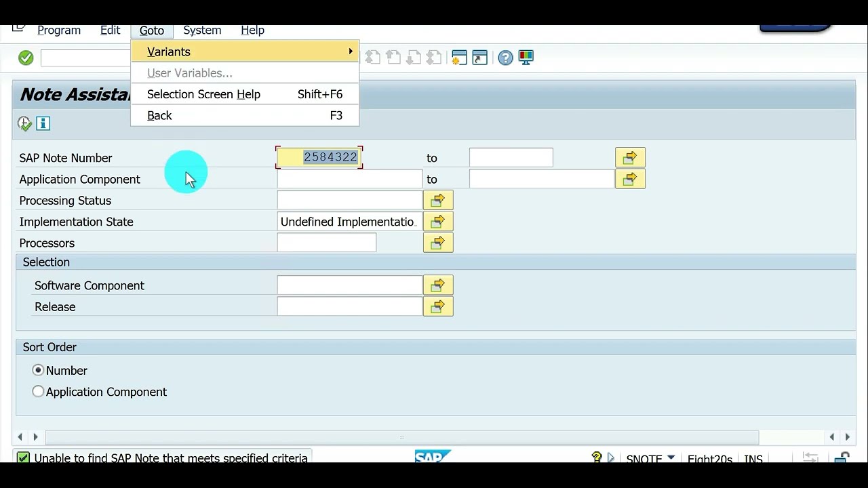Open multiple selection for Processing Status
This screenshot has width=868, height=488.
point(438,200)
